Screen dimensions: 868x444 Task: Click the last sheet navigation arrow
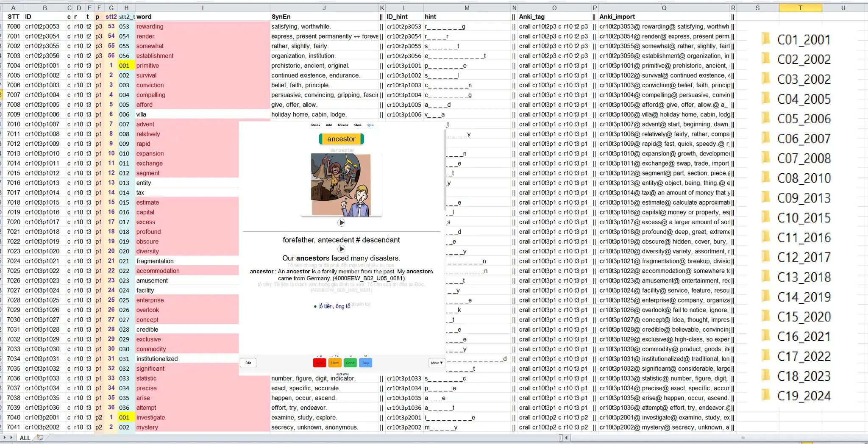click(12, 438)
